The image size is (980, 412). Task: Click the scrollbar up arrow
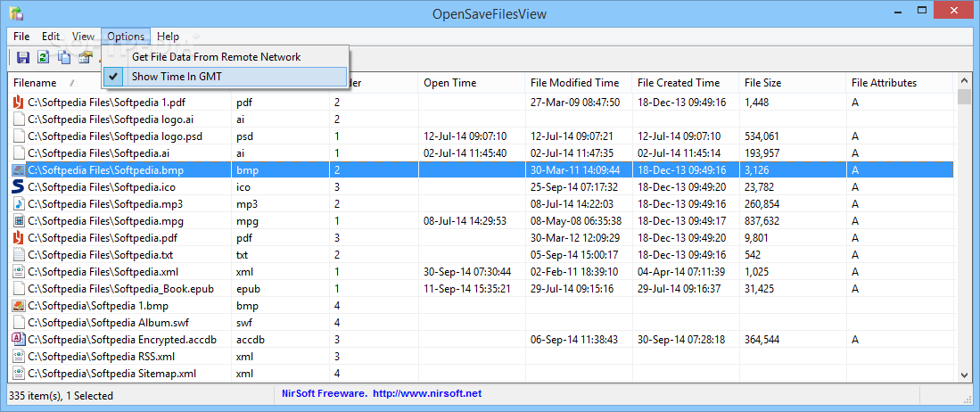(964, 81)
